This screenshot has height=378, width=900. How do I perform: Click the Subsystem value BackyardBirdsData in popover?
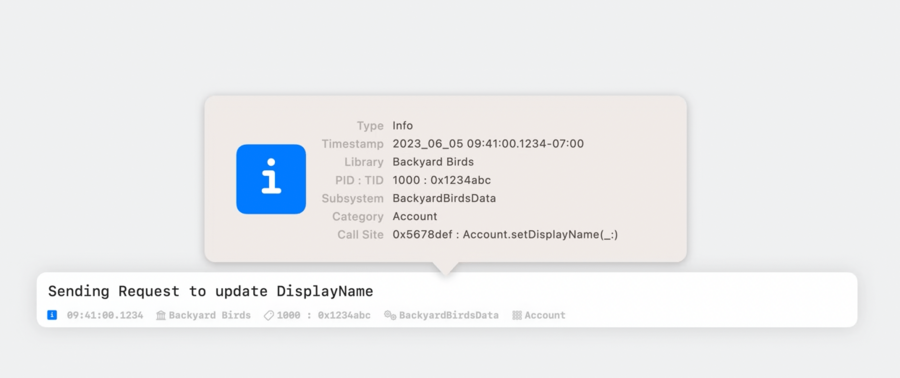click(x=444, y=198)
